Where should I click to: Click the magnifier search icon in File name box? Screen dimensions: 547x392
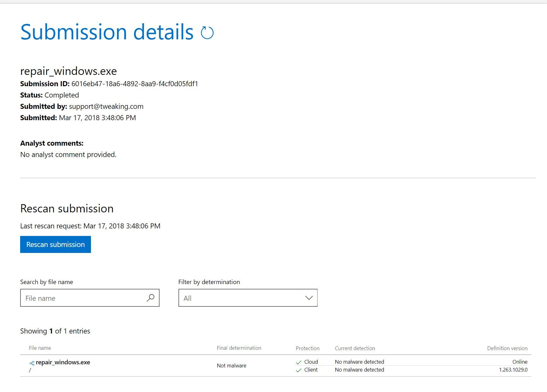150,298
